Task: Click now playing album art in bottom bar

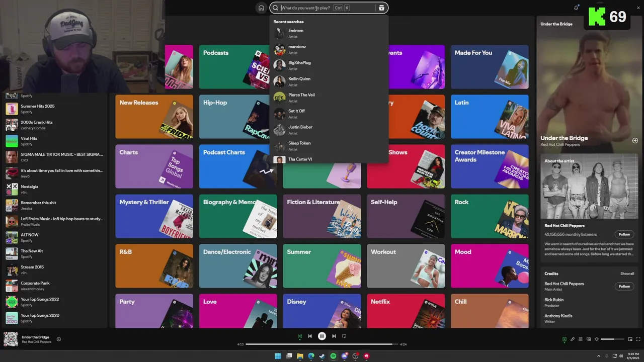Action: (x=11, y=339)
